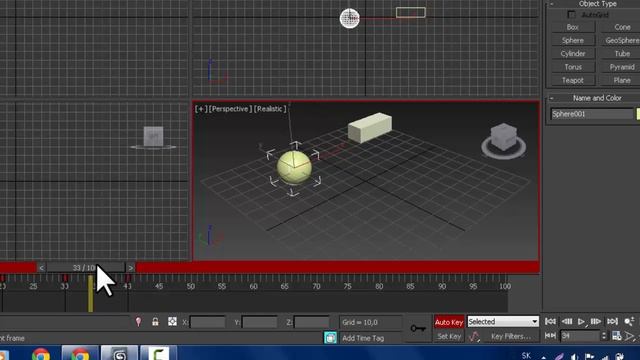640x360 pixels.
Task: Click the zoom tool icon beside playback controls
Action: (x=629, y=322)
